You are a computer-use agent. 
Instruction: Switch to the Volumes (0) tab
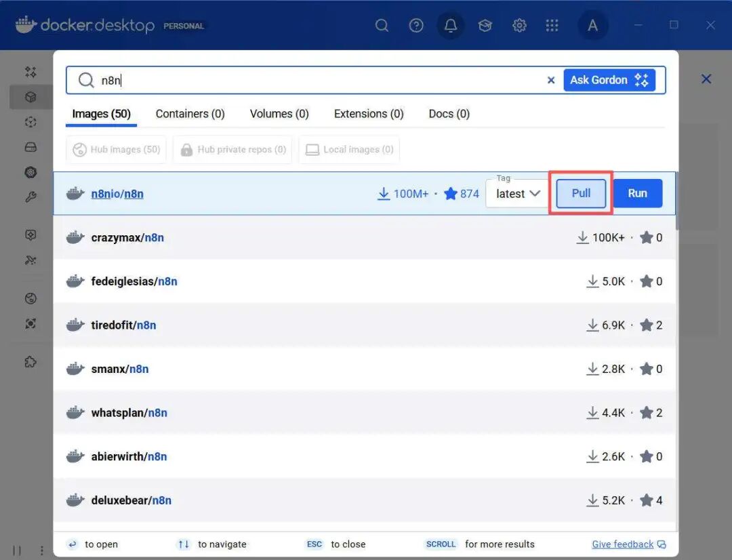[x=279, y=114]
